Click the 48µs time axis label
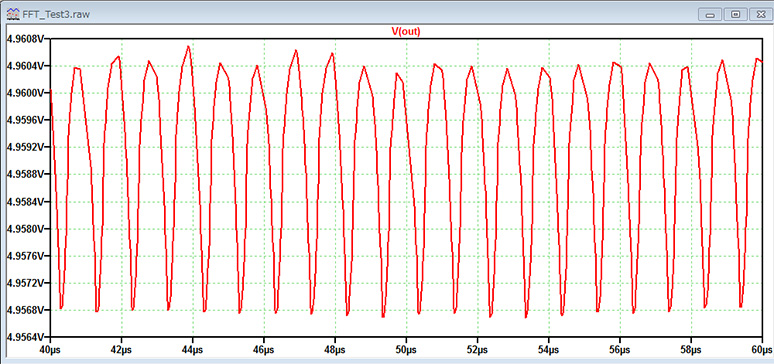The image size is (774, 364). (x=335, y=350)
